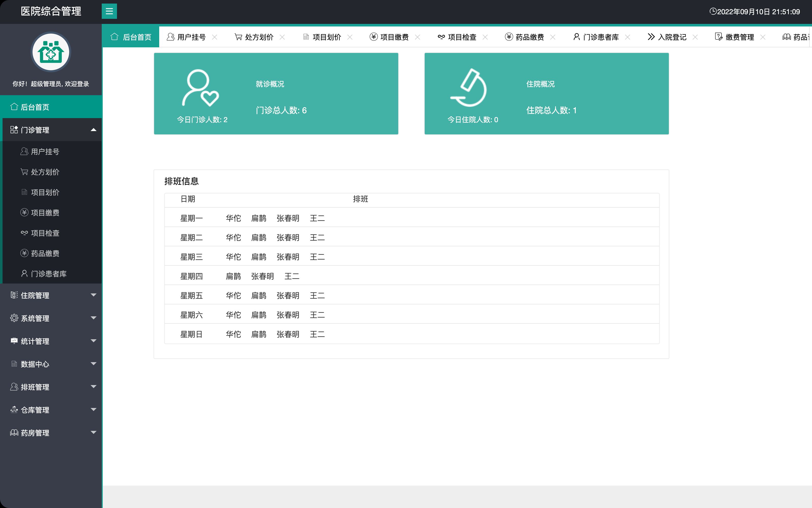Close the 用户挂号 tab
Image resolution: width=812 pixels, height=508 pixels.
click(214, 37)
